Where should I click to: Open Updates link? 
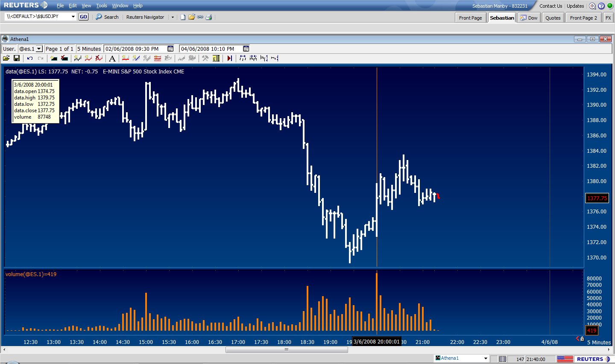(x=575, y=6)
